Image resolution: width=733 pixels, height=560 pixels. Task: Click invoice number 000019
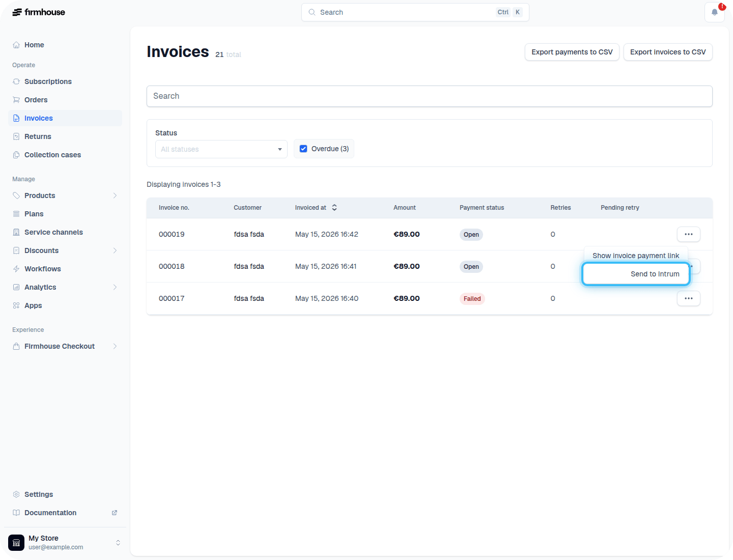click(172, 234)
